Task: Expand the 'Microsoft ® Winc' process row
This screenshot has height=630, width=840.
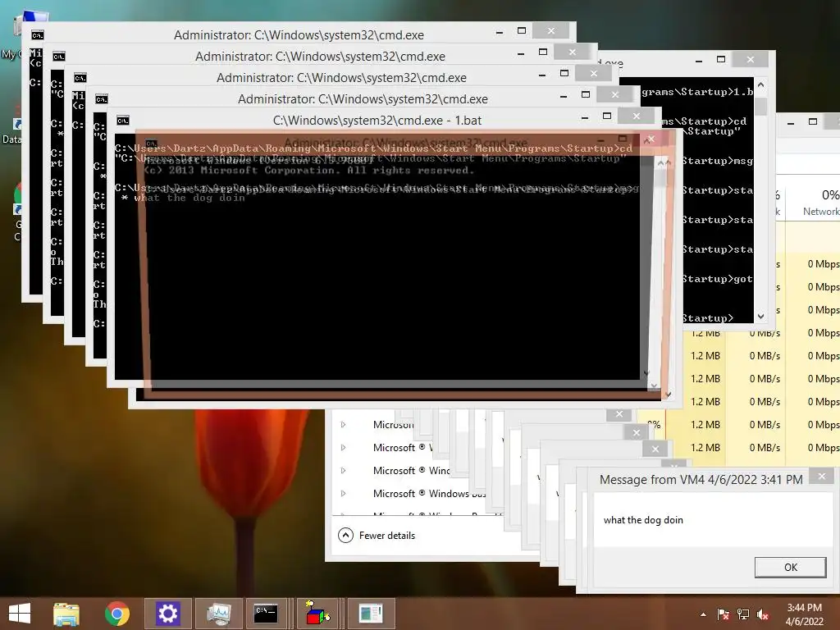Action: point(344,470)
